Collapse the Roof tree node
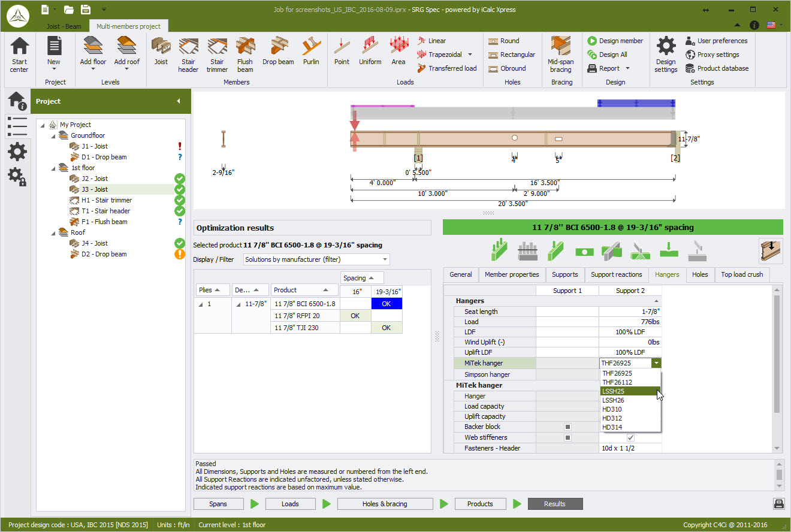This screenshot has width=791, height=532. [53, 233]
